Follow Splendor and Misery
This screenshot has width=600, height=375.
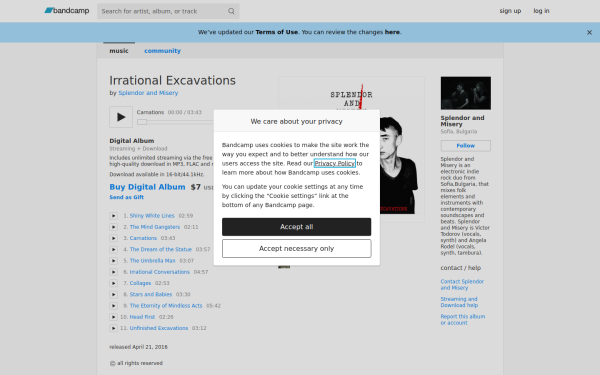click(466, 146)
